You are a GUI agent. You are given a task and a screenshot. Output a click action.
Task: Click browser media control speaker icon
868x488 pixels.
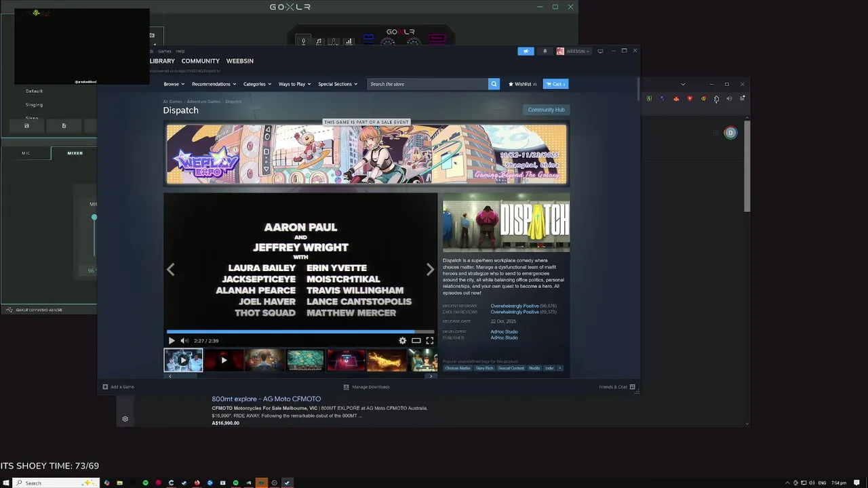pyautogui.click(x=729, y=99)
